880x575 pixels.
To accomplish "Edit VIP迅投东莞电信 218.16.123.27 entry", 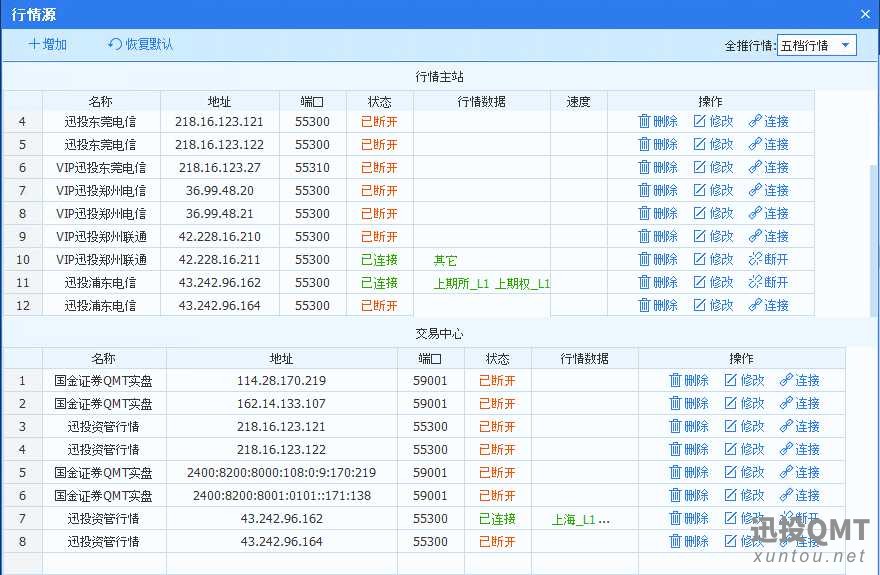I will click(713, 167).
